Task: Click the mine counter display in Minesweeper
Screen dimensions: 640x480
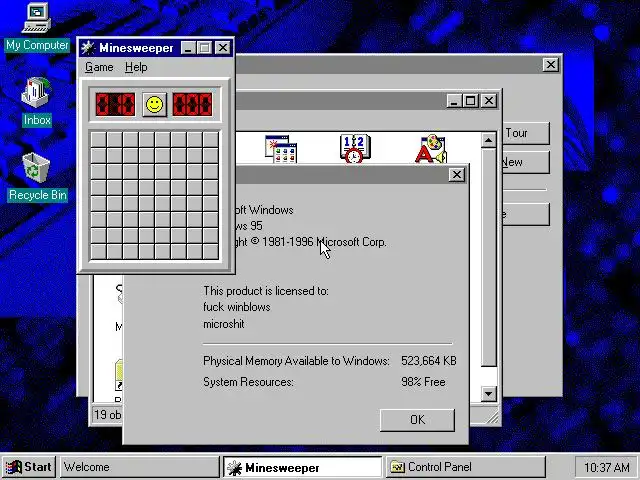Action: pos(116,104)
